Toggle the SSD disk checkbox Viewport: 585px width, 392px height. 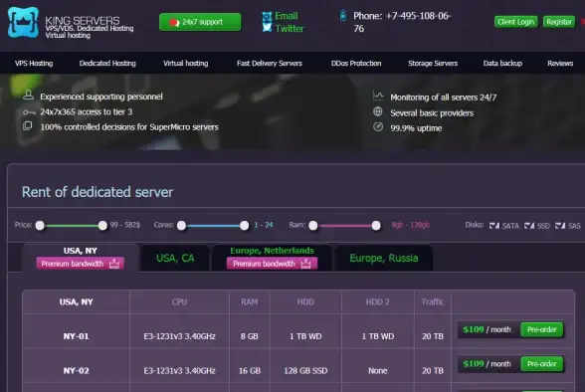[x=529, y=225]
